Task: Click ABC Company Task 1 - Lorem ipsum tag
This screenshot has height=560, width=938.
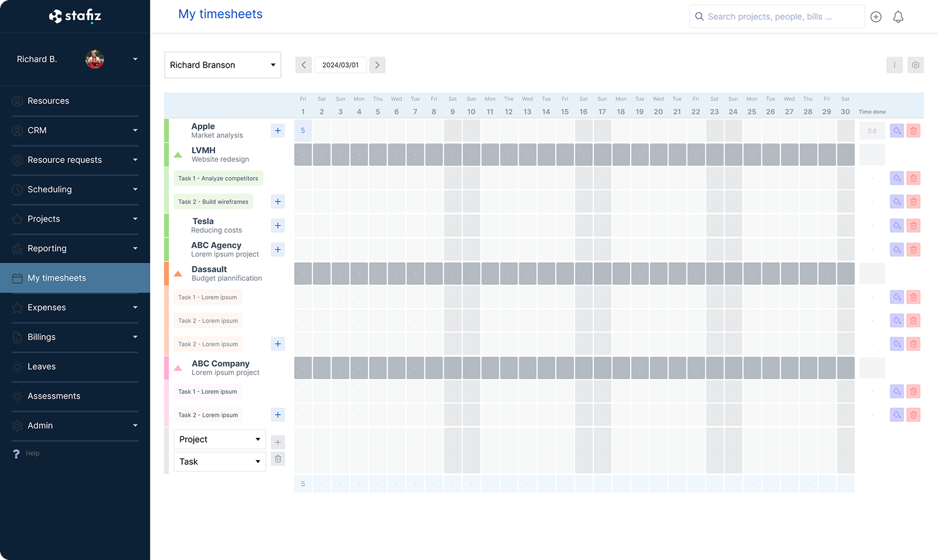Action: tap(208, 391)
